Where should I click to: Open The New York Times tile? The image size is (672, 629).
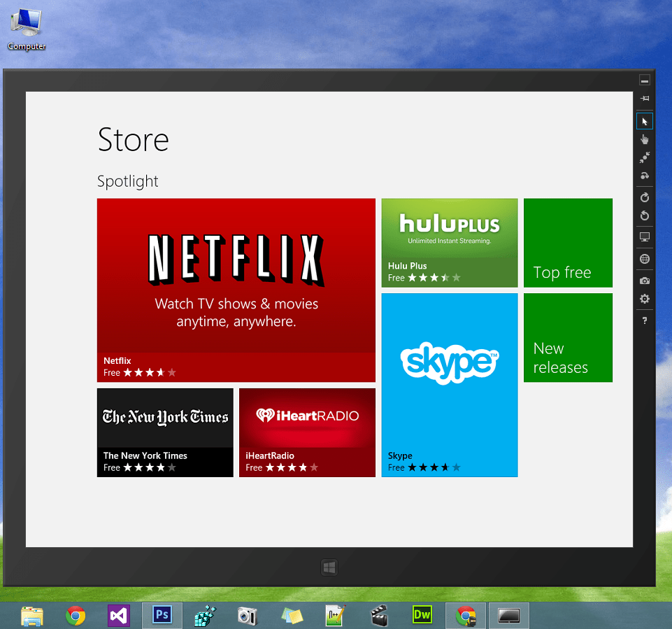click(x=165, y=432)
